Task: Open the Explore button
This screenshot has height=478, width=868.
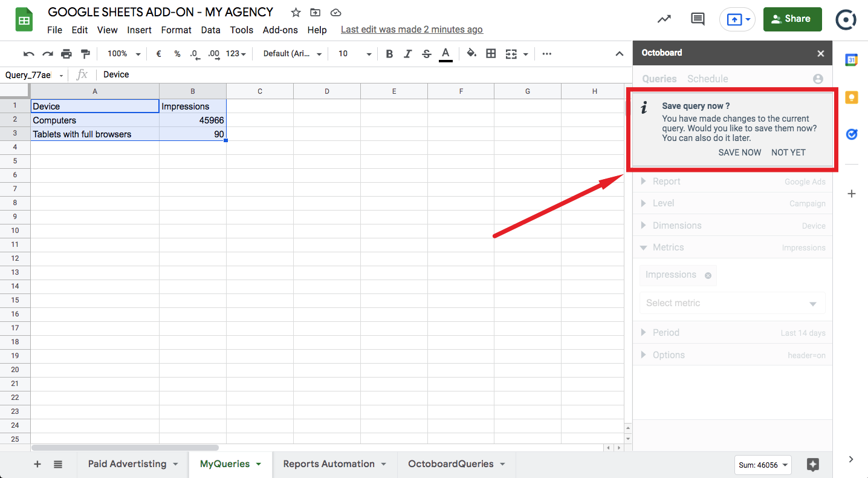Action: tap(813, 465)
